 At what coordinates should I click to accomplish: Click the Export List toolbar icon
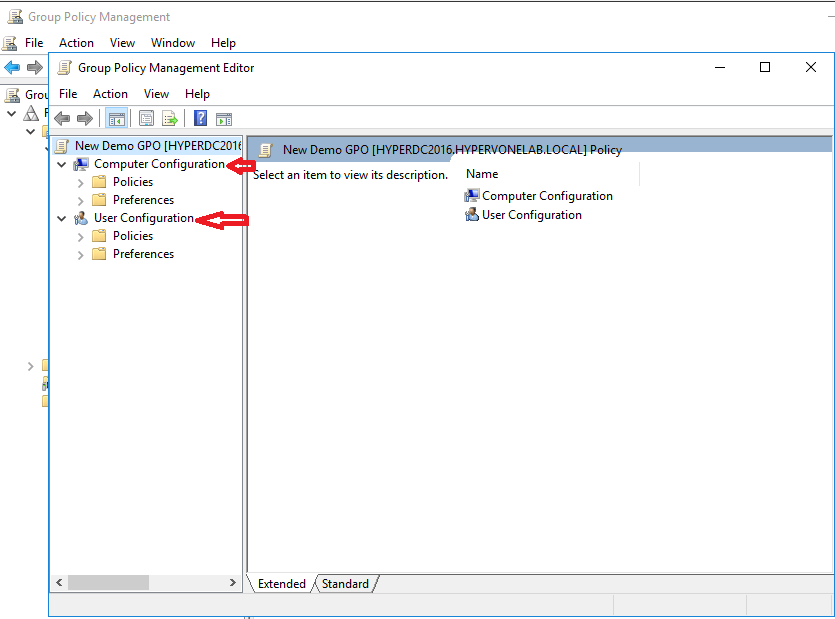pos(170,117)
